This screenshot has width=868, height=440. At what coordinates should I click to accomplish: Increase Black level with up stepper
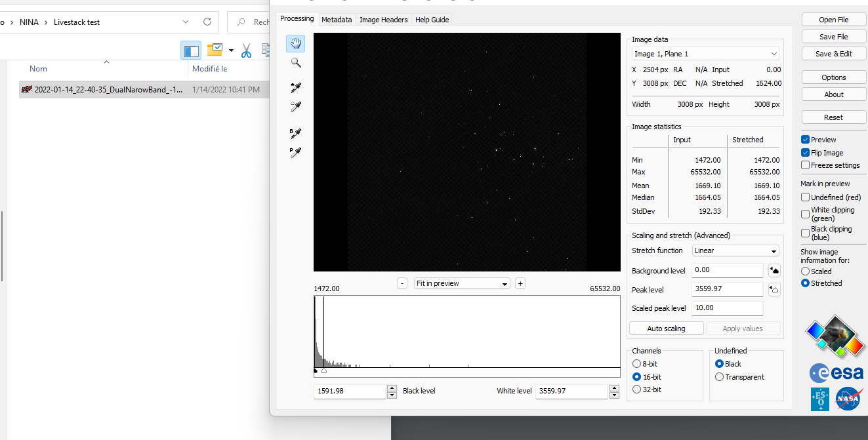392,388
